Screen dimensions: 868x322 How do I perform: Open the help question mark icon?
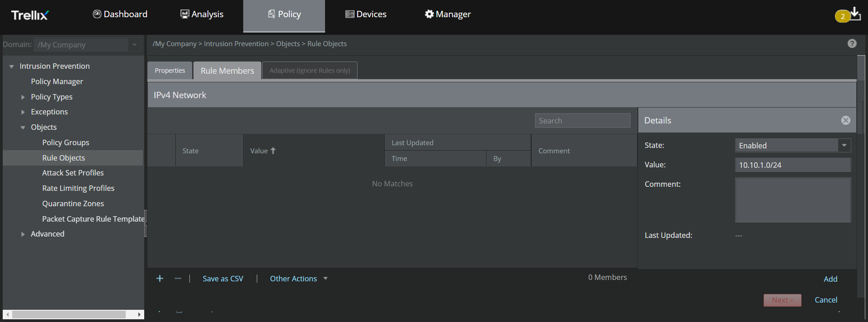click(852, 43)
